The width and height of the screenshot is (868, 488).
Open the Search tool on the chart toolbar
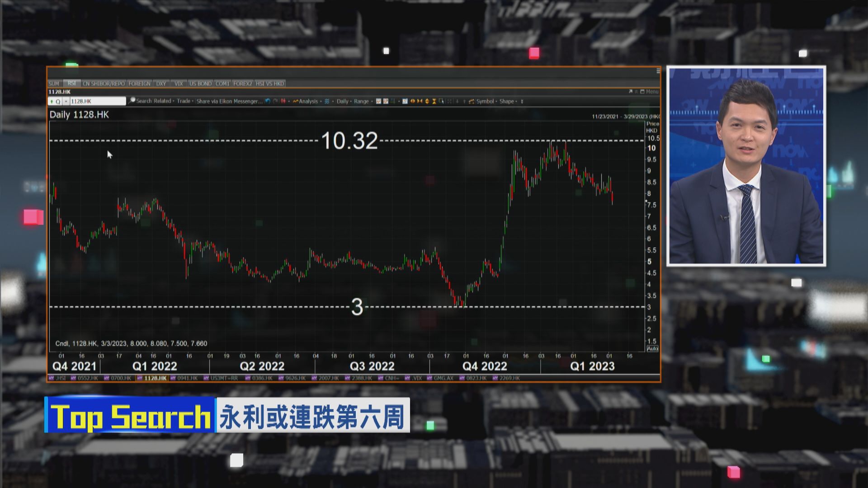pos(143,101)
